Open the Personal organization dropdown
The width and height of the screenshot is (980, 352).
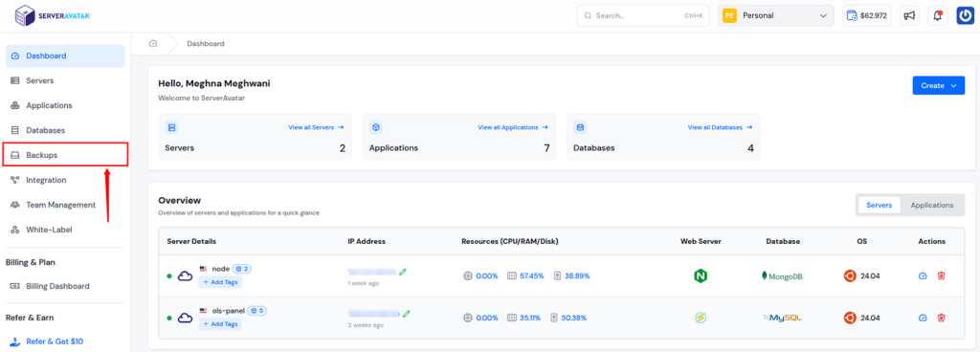coord(775,15)
